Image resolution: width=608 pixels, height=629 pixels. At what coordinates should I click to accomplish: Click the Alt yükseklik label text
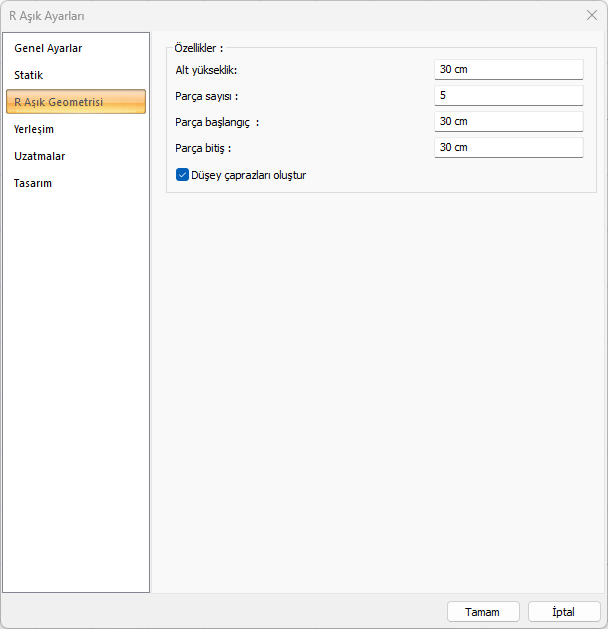[206, 69]
